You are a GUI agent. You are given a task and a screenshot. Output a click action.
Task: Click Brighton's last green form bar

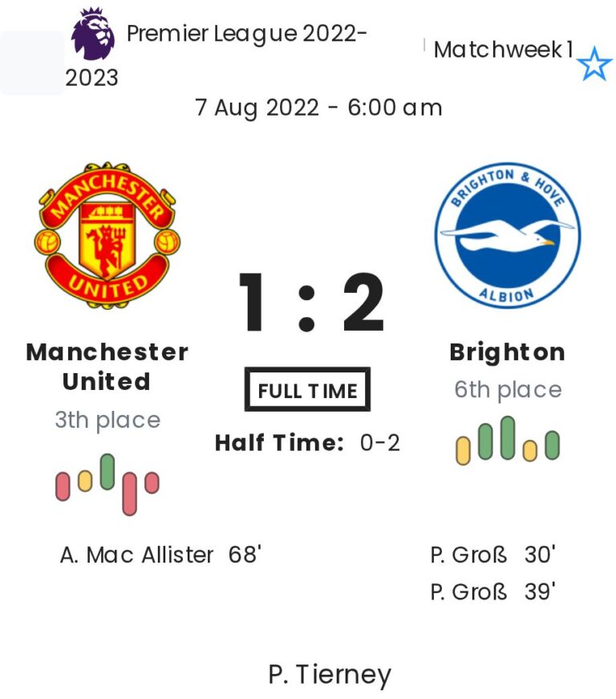552,445
